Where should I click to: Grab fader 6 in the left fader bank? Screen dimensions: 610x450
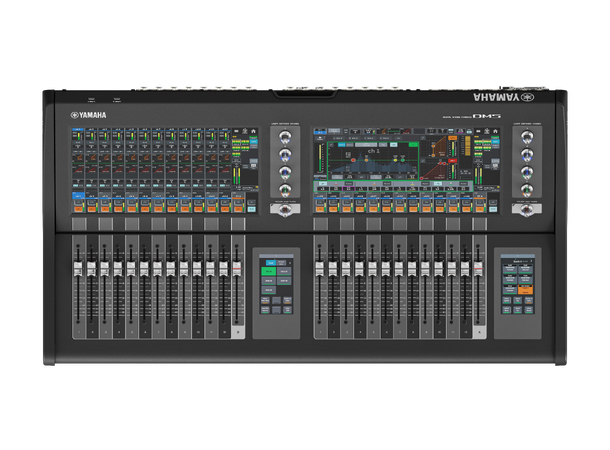pos(144,269)
